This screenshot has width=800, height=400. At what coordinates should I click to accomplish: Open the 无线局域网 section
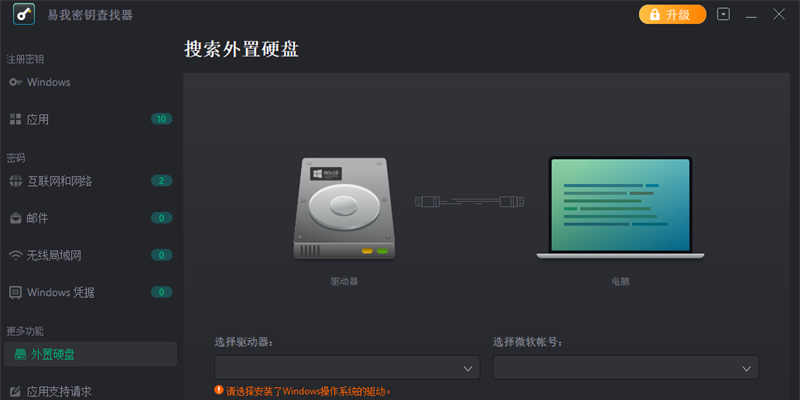[x=54, y=255]
